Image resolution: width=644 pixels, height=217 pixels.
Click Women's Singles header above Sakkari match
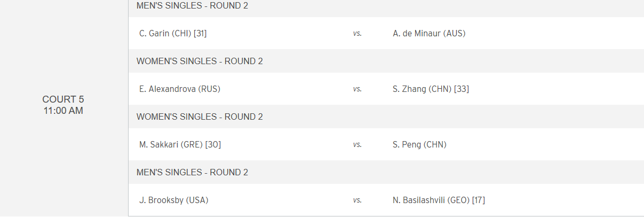[x=200, y=117]
